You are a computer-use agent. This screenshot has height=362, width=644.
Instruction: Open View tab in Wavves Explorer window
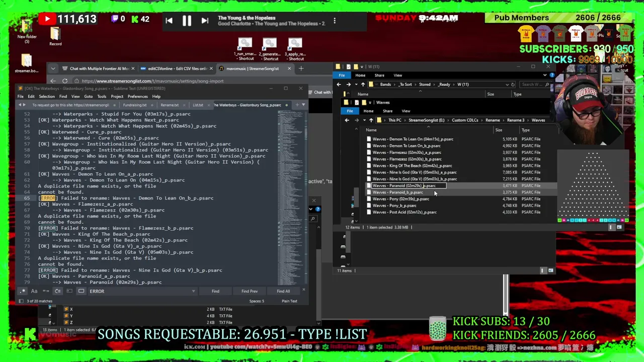pos(406,111)
